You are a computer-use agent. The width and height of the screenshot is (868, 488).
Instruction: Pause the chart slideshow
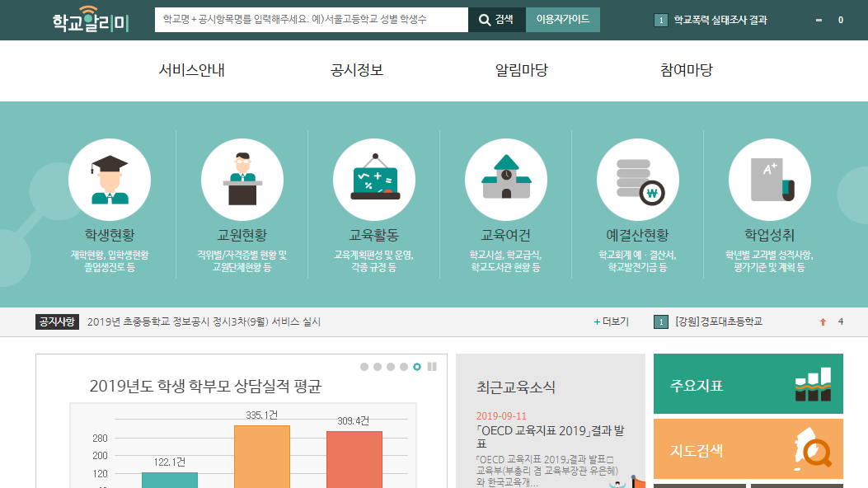click(x=432, y=367)
